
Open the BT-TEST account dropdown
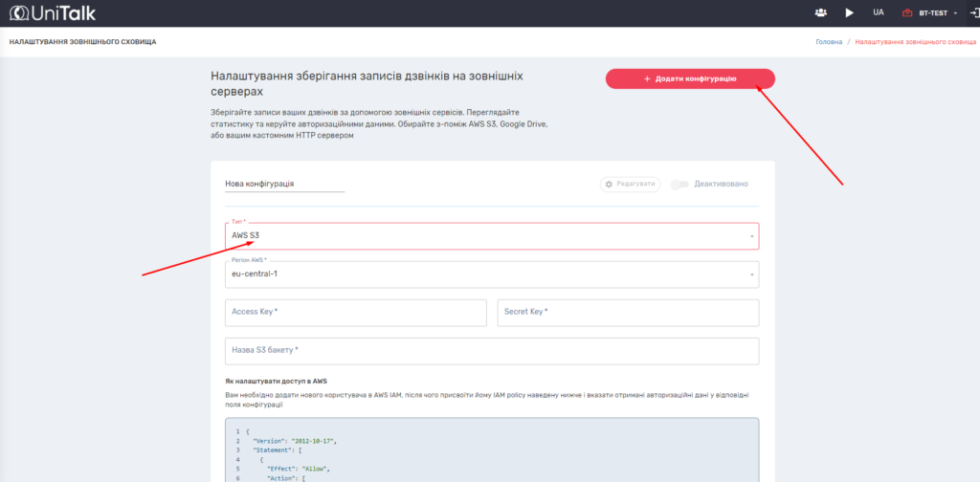(x=937, y=13)
